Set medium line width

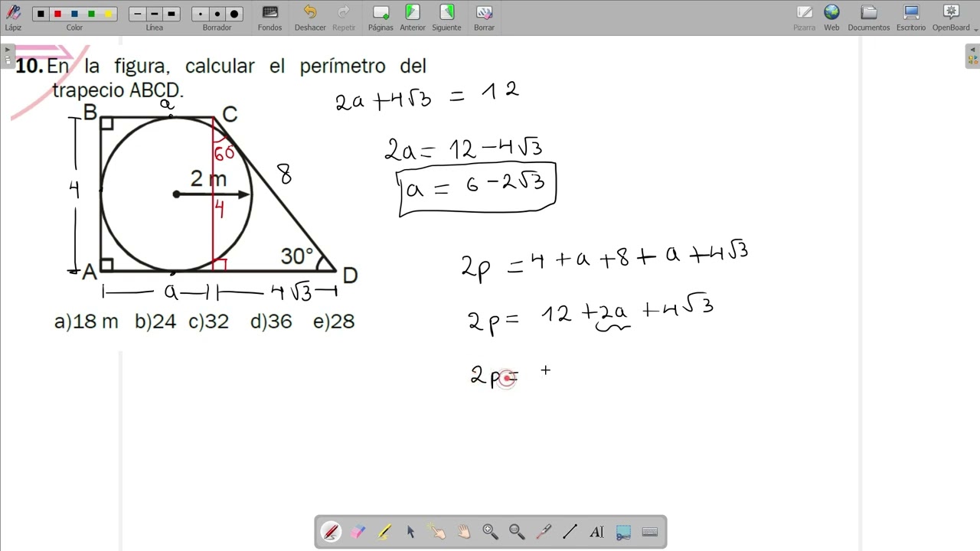[155, 14]
